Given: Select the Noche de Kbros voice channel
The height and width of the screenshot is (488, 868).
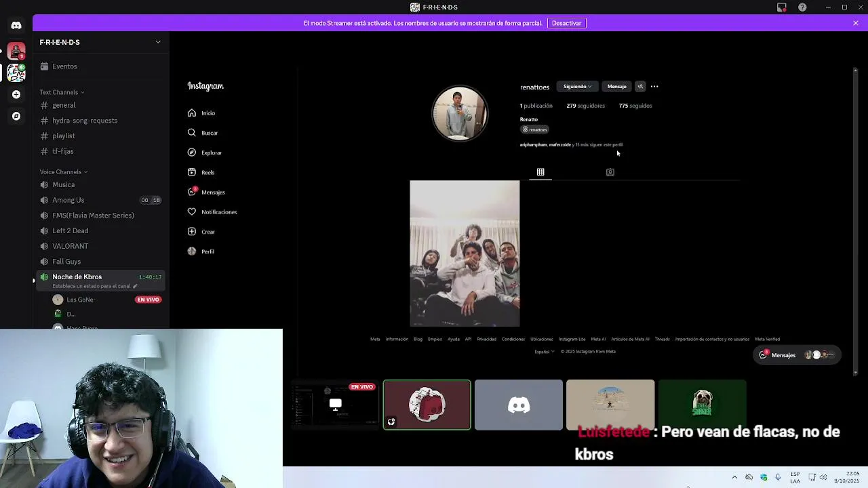Looking at the screenshot, I should click(x=100, y=280).
